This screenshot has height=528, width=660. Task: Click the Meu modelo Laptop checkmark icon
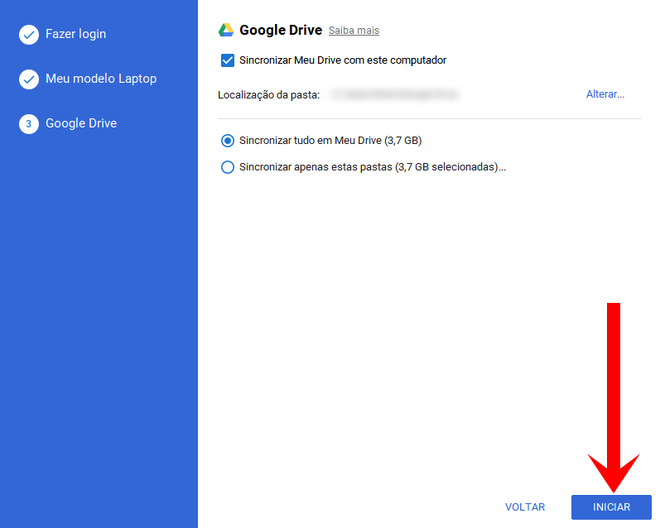29,79
